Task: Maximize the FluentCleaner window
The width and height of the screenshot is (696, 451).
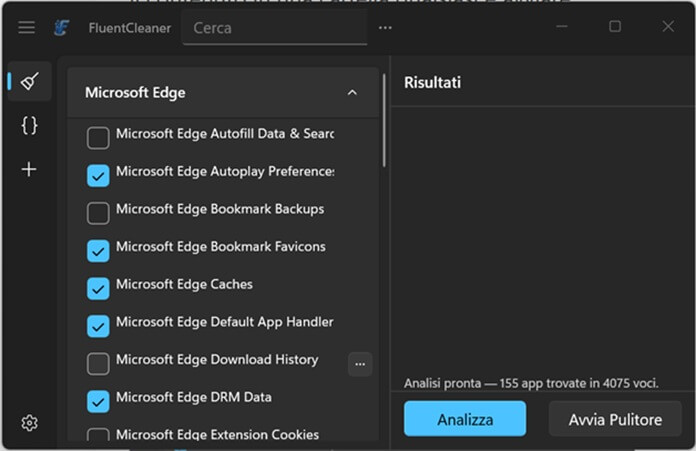Action: 615,27
